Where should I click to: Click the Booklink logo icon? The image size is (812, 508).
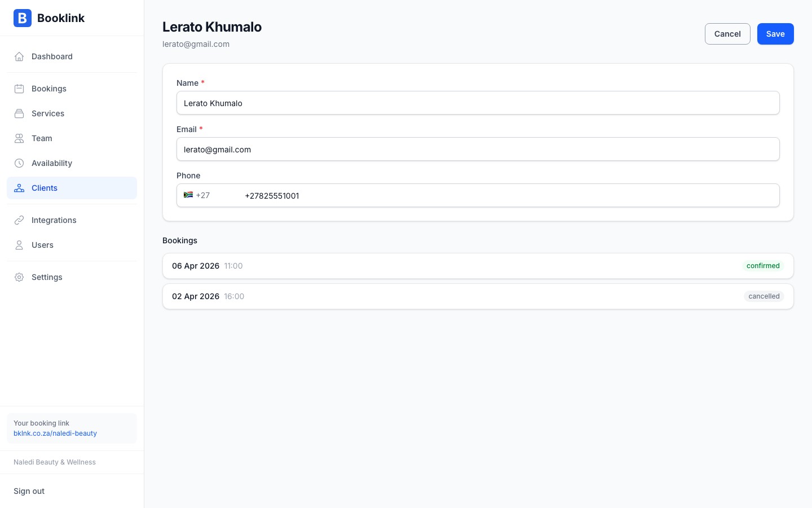coord(22,18)
